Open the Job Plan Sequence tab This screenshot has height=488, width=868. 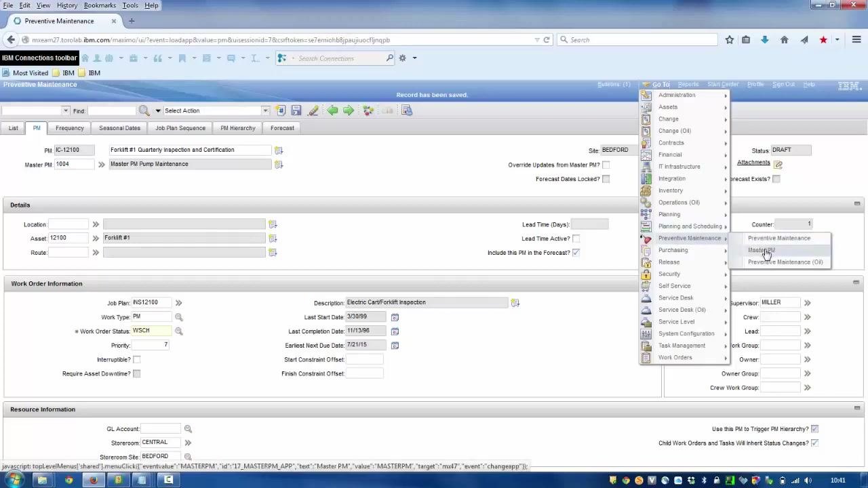click(180, 128)
